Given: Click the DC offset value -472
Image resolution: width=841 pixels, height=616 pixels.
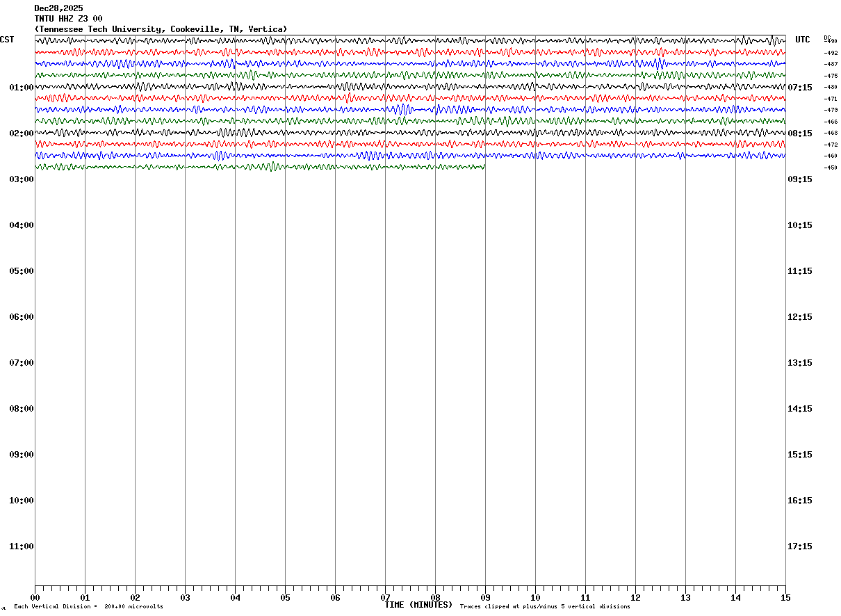Looking at the screenshot, I should coord(831,145).
